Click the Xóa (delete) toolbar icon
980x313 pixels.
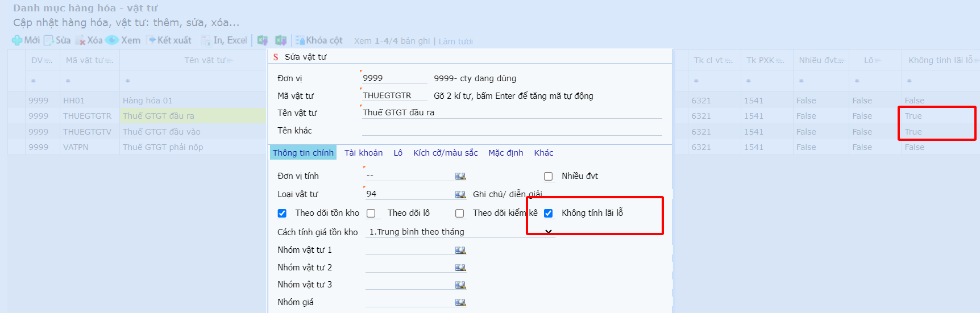81,40
